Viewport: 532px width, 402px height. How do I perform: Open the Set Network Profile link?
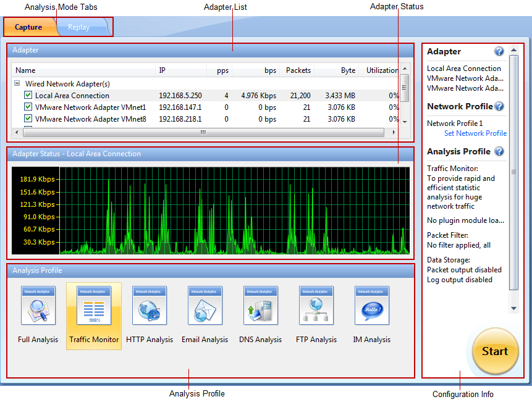click(475, 133)
